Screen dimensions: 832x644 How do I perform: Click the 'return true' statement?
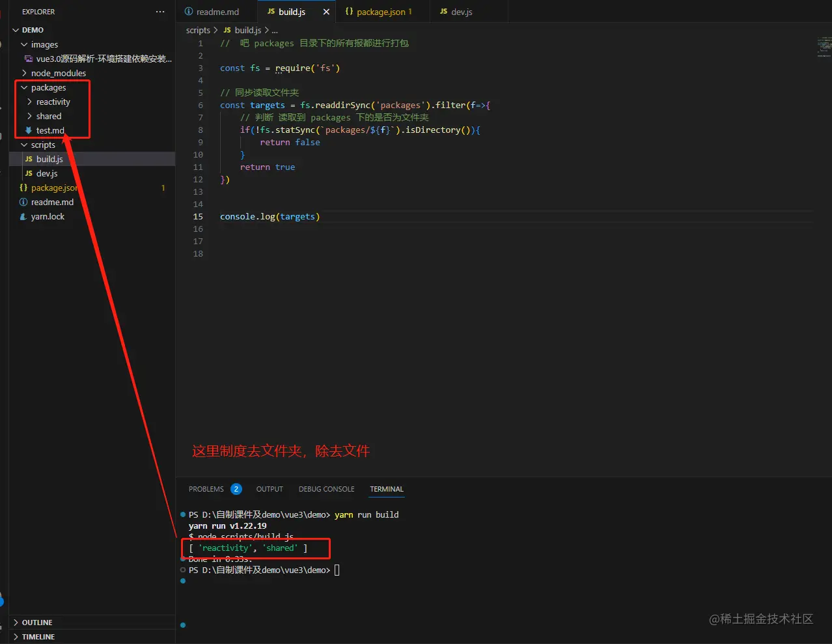(x=267, y=167)
